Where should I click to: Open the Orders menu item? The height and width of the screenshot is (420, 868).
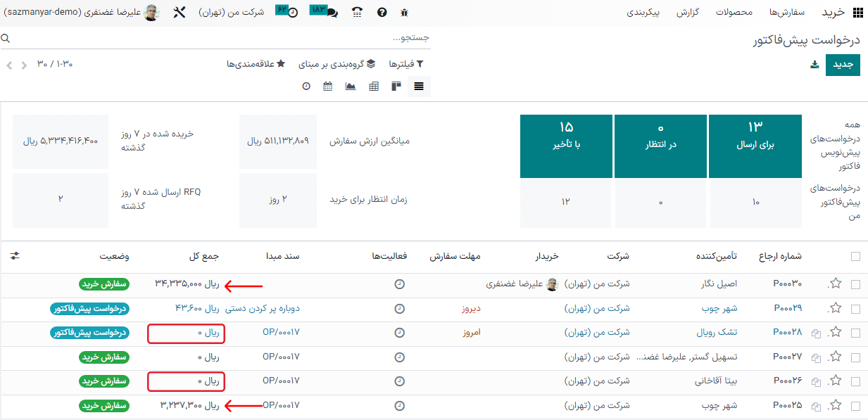[x=788, y=12]
